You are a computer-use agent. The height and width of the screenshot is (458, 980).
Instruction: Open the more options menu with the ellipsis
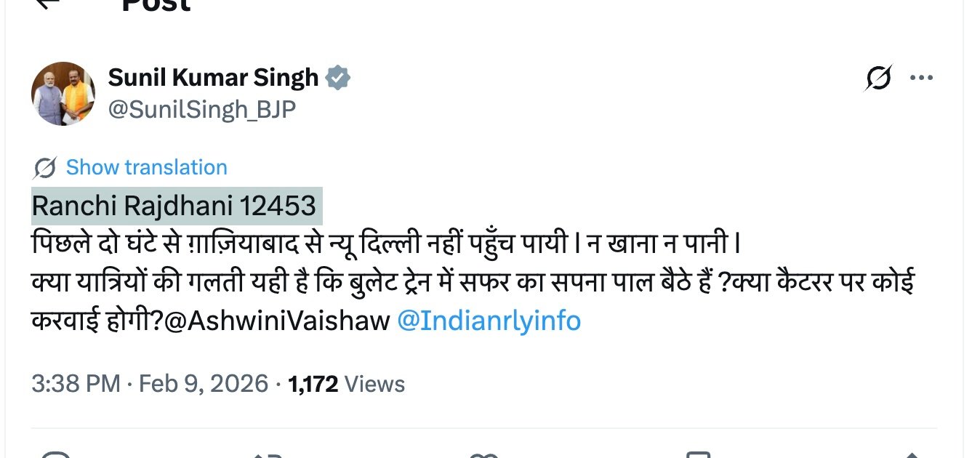tap(923, 76)
